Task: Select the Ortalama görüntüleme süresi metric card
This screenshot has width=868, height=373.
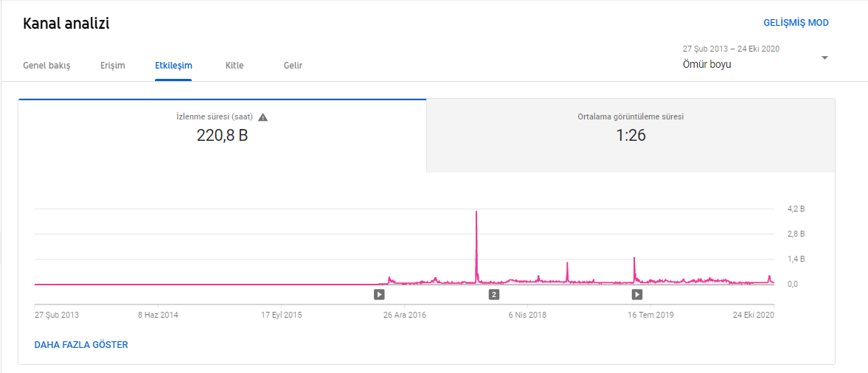Action: (x=631, y=136)
